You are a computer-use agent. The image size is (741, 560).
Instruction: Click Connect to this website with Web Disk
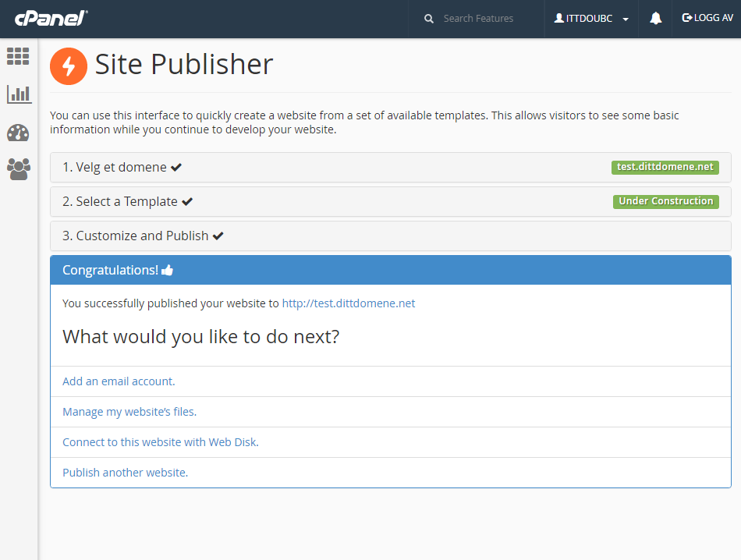click(161, 442)
